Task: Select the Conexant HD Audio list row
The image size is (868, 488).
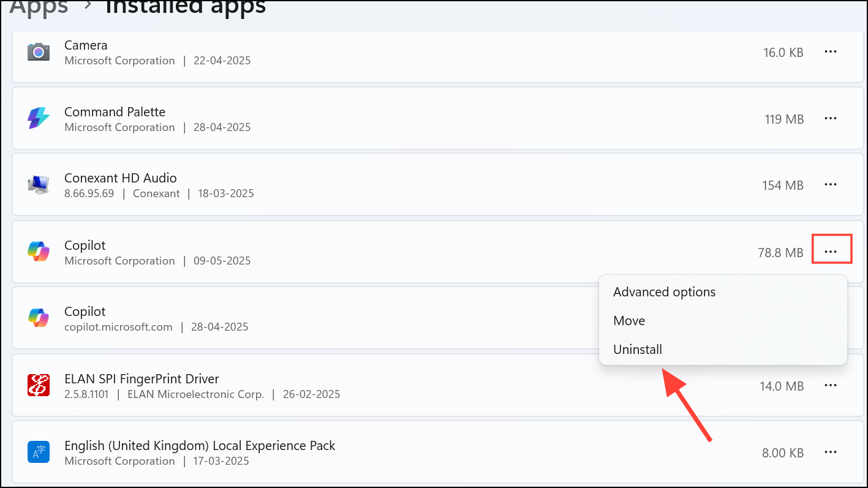Action: [438, 184]
